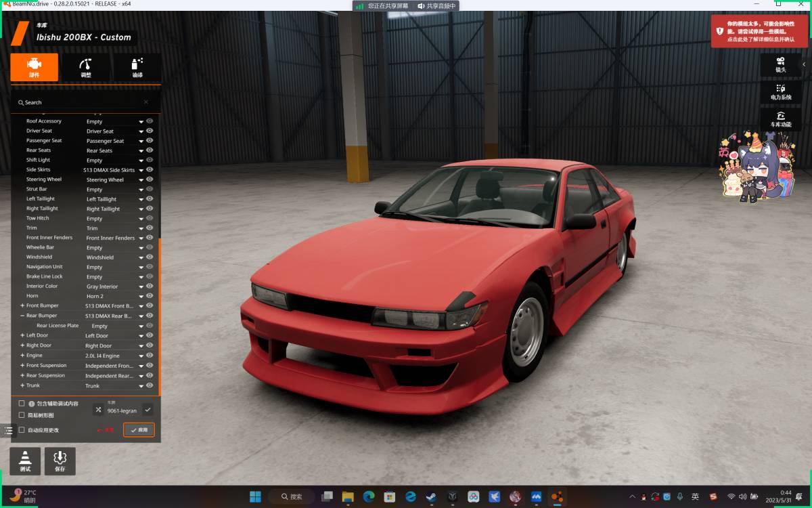This screenshot has width=812, height=508.
Task: Click the 测试 test cone button
Action: pos(25,461)
